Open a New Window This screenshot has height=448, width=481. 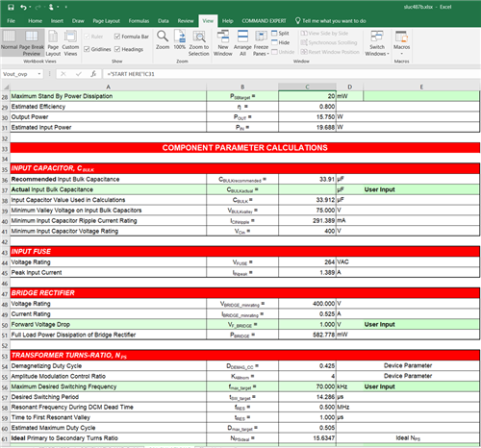click(223, 43)
